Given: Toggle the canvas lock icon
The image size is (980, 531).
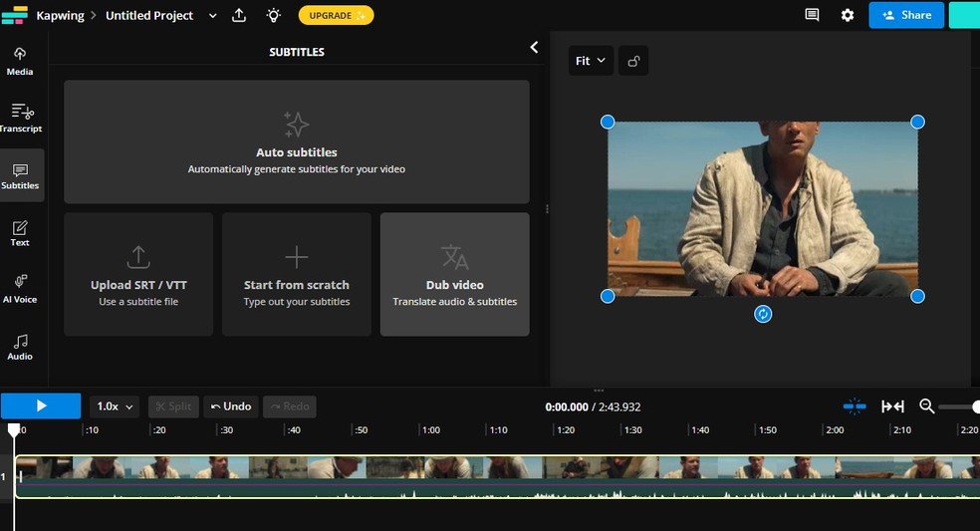Looking at the screenshot, I should pyautogui.click(x=633, y=61).
